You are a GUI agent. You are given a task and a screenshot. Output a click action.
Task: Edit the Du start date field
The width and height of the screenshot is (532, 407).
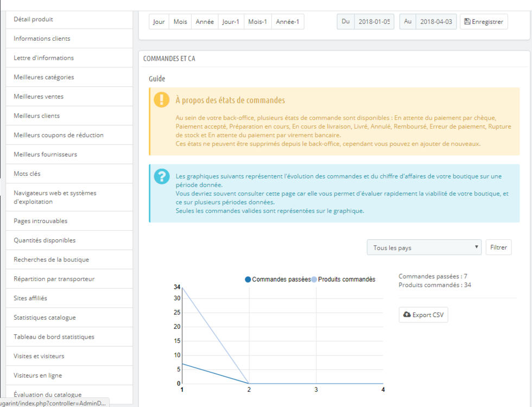click(x=374, y=22)
